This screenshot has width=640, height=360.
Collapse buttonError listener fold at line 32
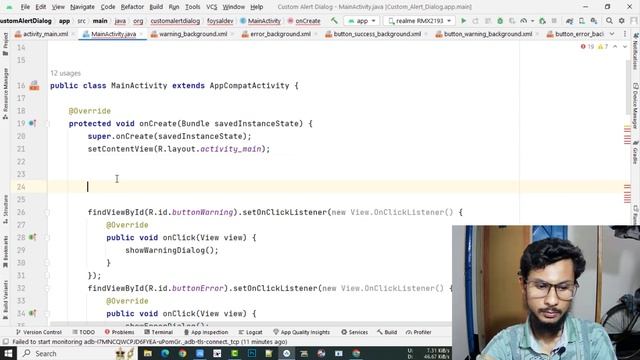point(47,288)
